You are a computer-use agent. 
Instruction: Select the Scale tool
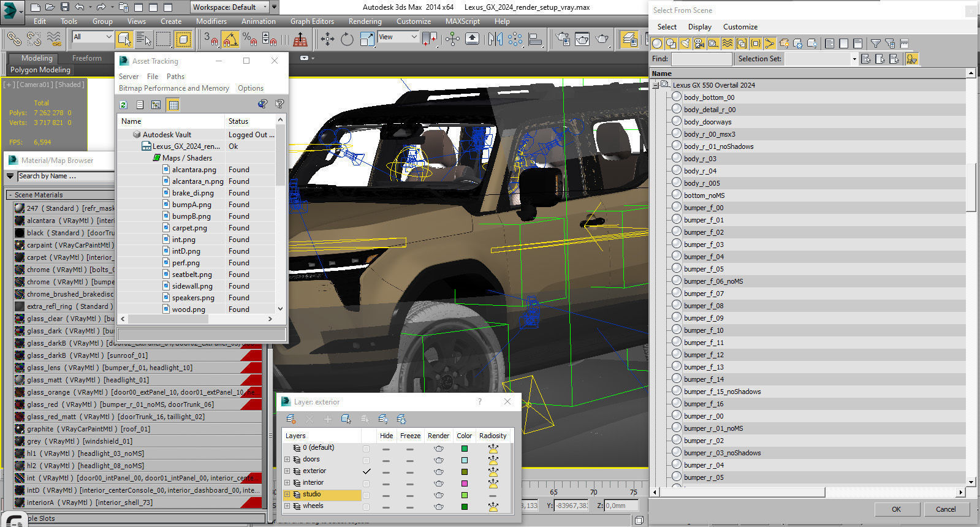[367, 39]
